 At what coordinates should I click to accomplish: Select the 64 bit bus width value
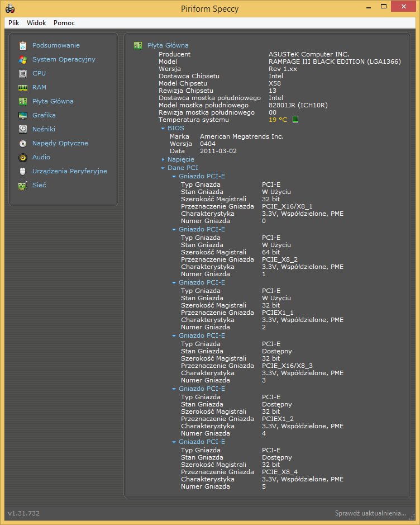[270, 252]
